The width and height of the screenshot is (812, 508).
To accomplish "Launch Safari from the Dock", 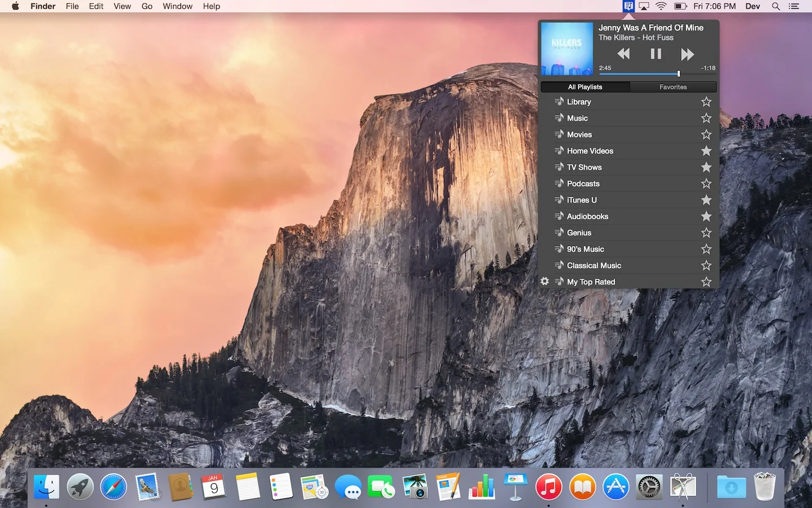I will (114, 487).
